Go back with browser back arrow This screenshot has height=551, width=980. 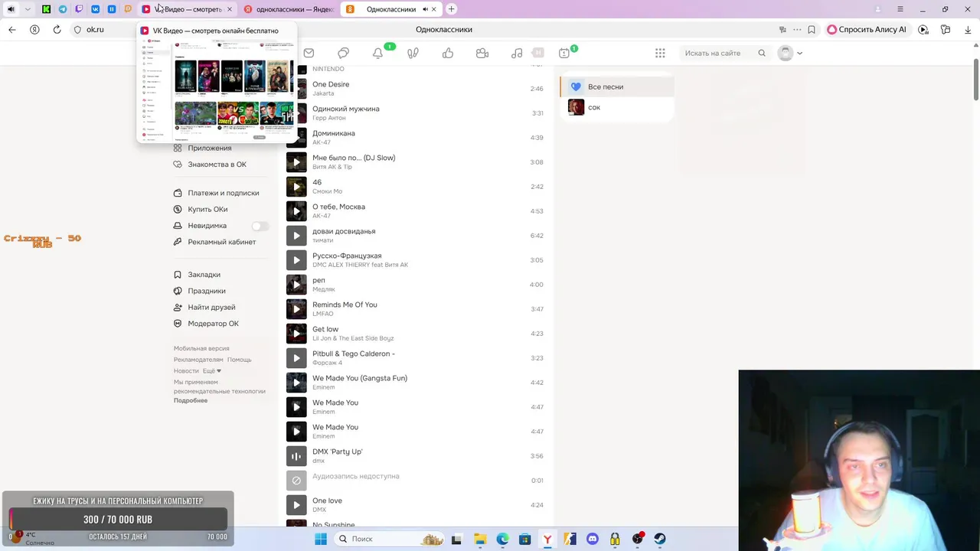(x=11, y=29)
